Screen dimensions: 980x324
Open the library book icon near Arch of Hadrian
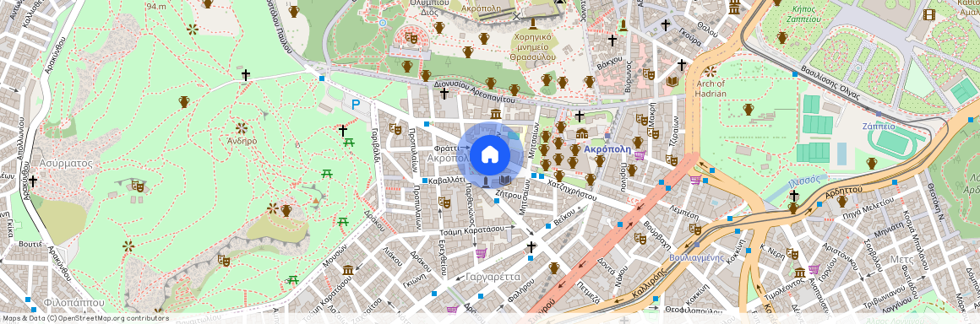pyautogui.click(x=672, y=81)
